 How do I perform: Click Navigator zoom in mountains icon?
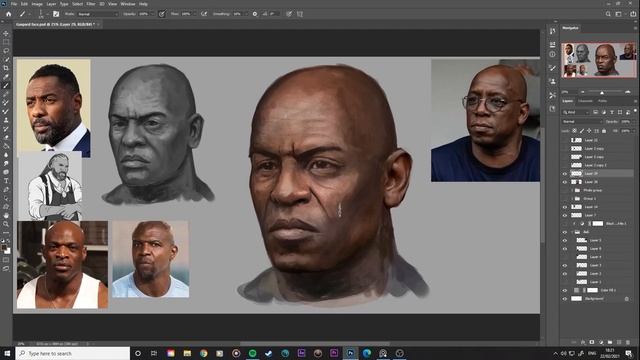coord(628,92)
